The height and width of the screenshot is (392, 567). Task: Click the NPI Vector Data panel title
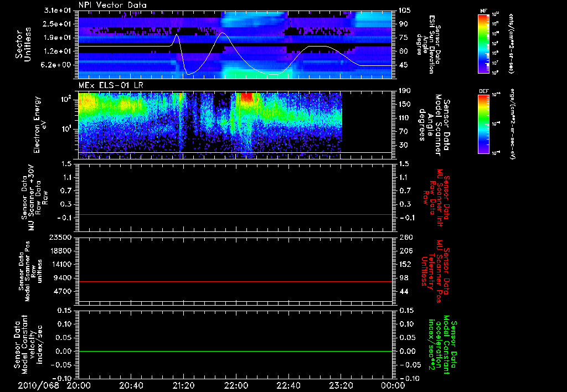(113, 5)
